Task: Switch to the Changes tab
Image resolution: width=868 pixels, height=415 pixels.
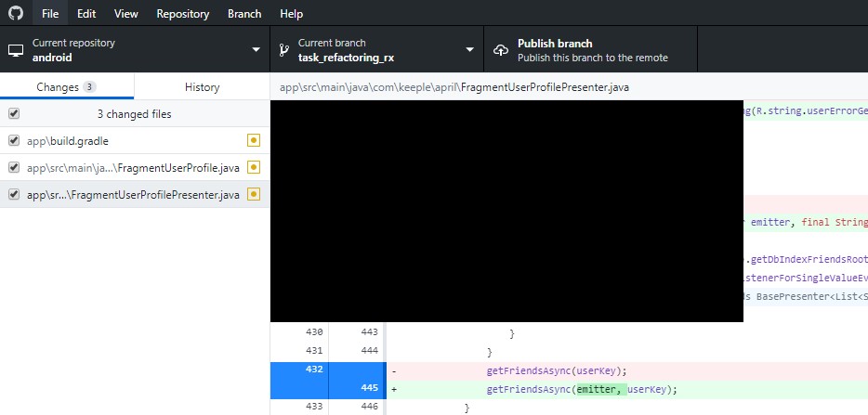Action: point(66,87)
